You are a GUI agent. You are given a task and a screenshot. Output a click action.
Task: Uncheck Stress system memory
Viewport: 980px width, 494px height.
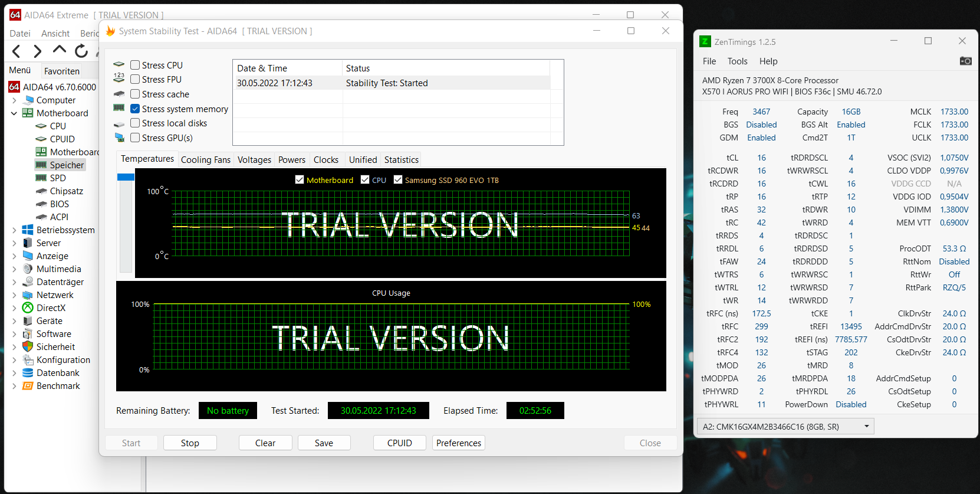(135, 109)
